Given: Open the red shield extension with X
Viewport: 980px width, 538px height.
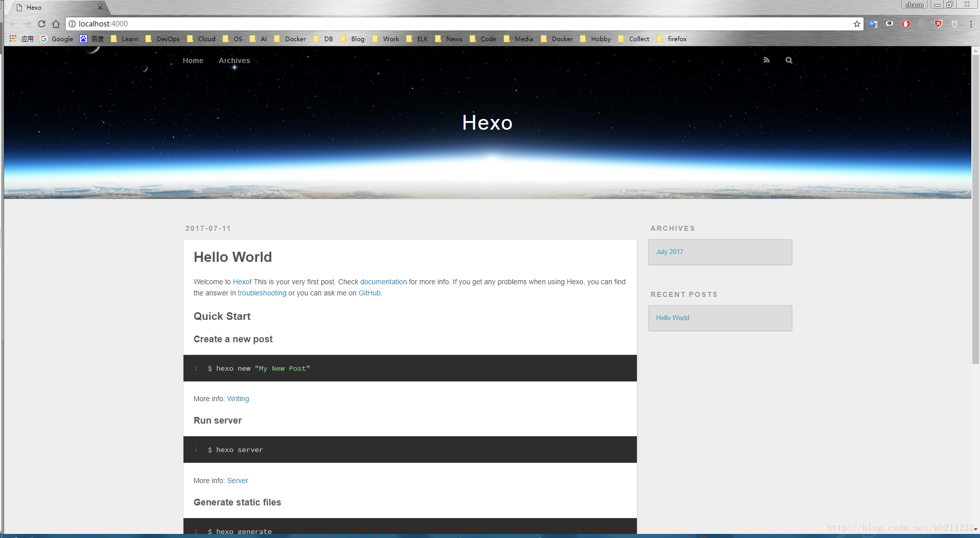Looking at the screenshot, I should pos(938,24).
